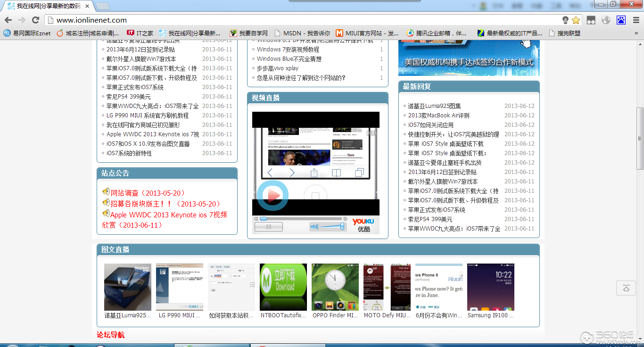The width and height of the screenshot is (644, 347).
Task: Open the NTBOOTautofix download thumbnail
Action: pos(283,287)
